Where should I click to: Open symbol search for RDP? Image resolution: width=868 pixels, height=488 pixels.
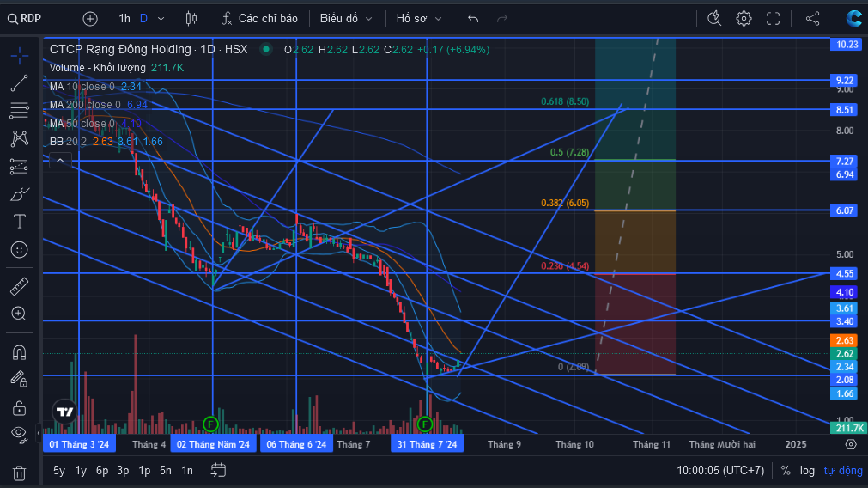coord(25,19)
